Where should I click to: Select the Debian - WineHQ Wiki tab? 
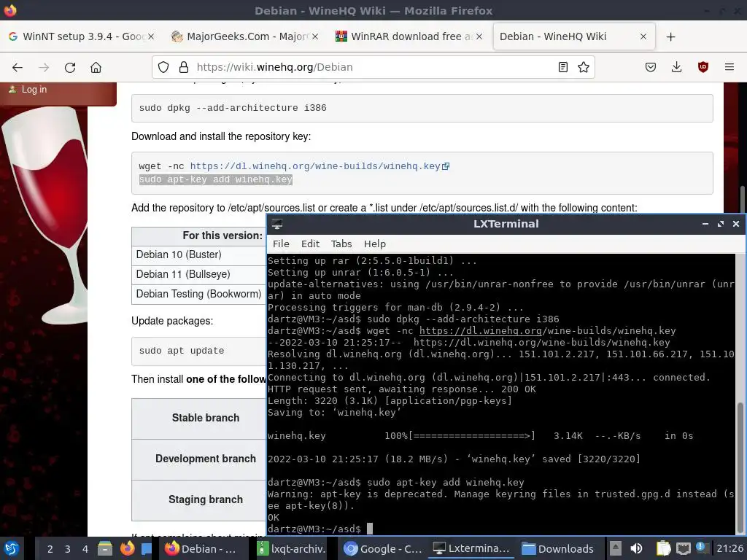(x=574, y=36)
